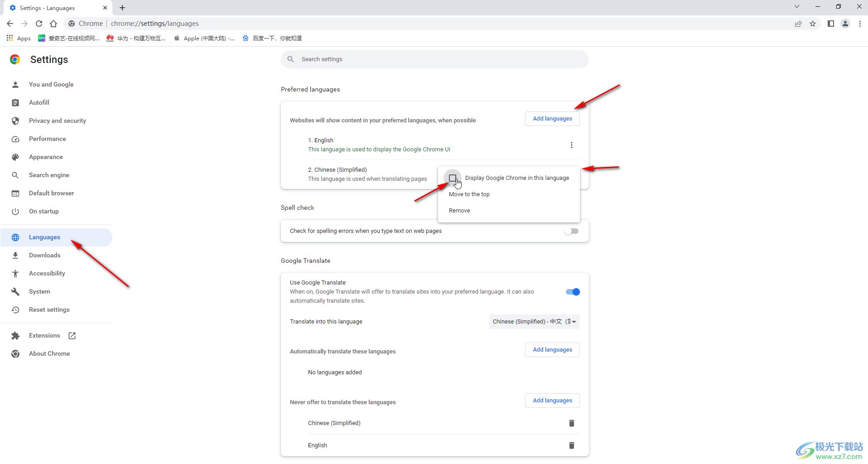Open the Apple bookmark
This screenshot has width=868, height=464.
click(x=204, y=39)
